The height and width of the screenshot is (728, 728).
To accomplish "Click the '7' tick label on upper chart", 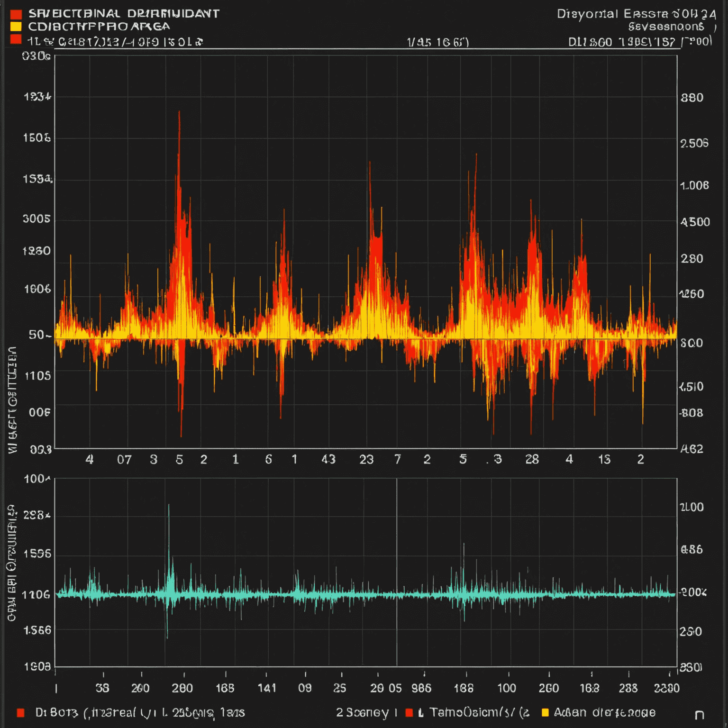I will 398,459.
